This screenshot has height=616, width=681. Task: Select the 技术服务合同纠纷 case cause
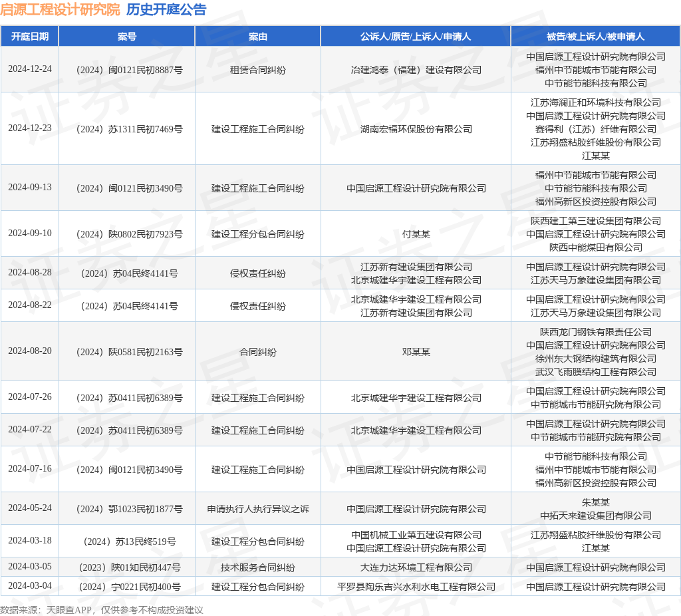coord(258,567)
